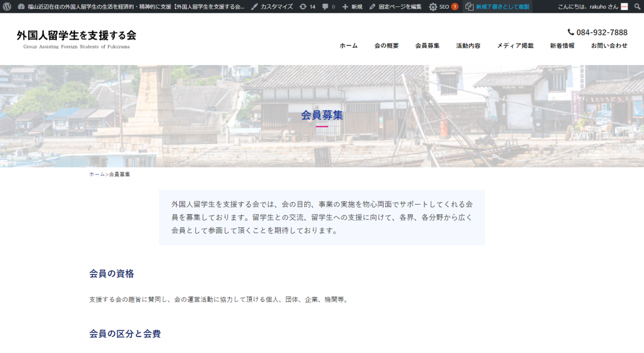Navigate to the 活動内容 page
The image size is (644, 353).
pyautogui.click(x=468, y=46)
